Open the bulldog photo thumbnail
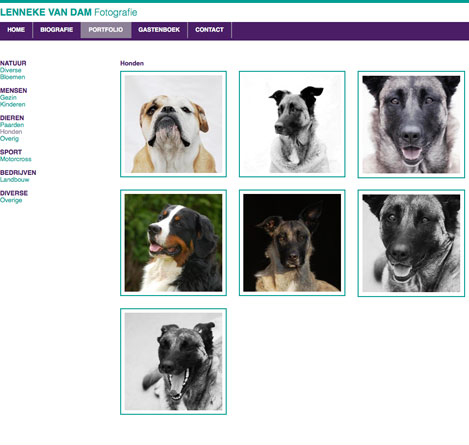469x445 pixels. click(173, 124)
